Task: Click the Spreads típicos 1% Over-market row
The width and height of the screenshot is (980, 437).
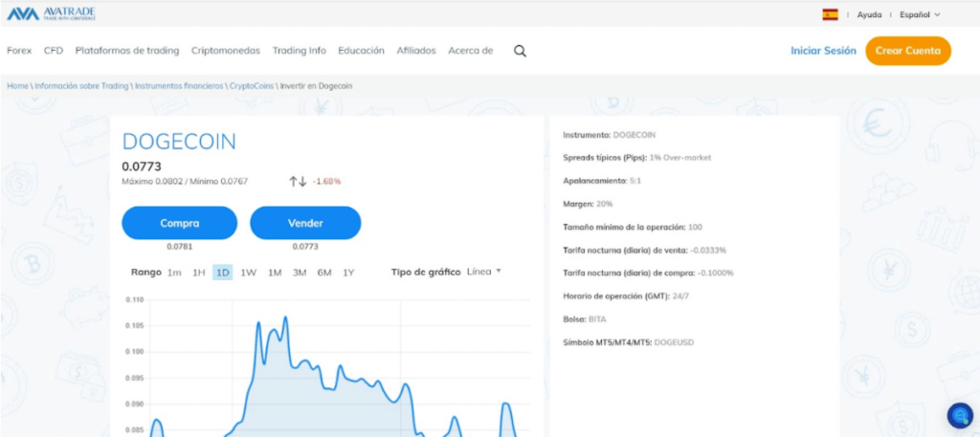Action: 636,158
